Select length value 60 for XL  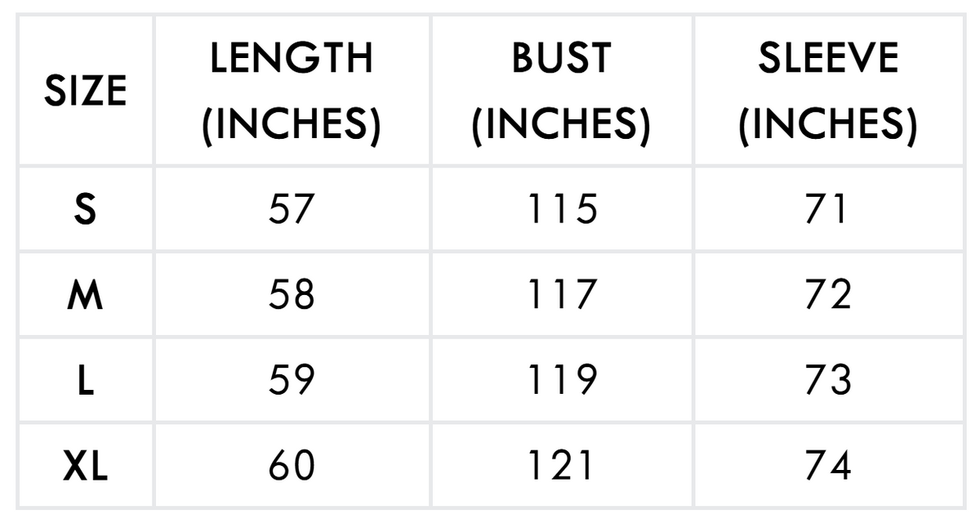coord(292,466)
